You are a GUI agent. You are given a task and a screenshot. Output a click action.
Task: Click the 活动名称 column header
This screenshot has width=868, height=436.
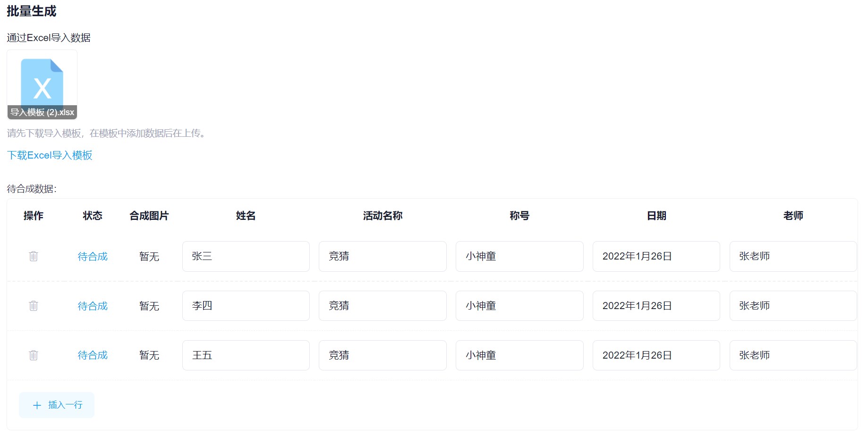point(383,216)
